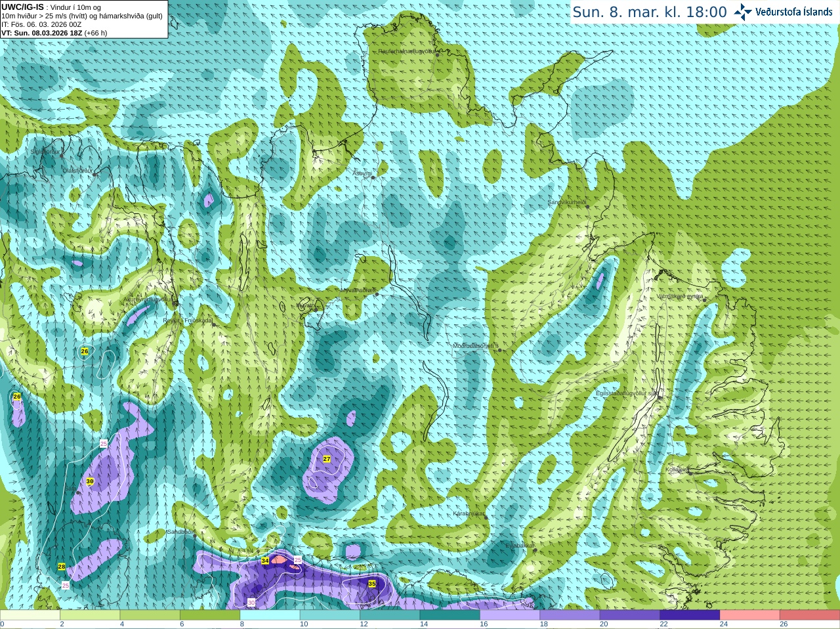Click the Veðurstofa Íslands name text
This screenshot has width=840, height=629.
click(794, 12)
